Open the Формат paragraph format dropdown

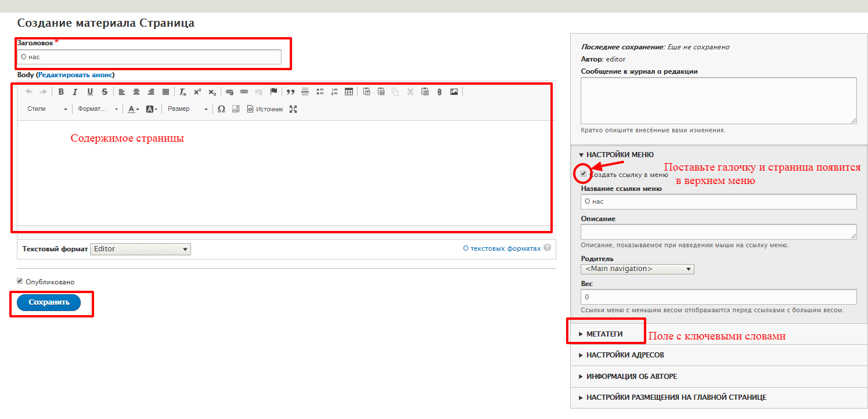tap(98, 109)
